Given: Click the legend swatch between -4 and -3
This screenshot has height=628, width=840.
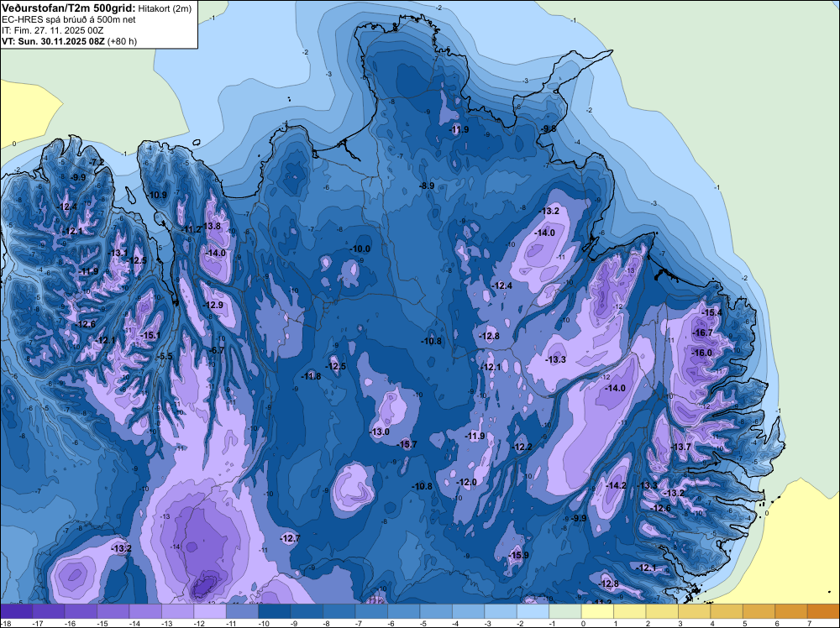Looking at the screenshot, I should click(469, 611).
